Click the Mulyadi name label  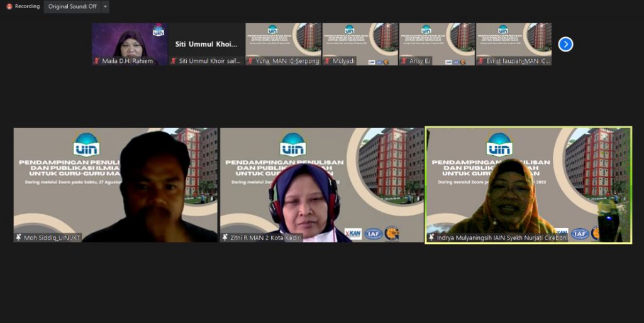(344, 61)
